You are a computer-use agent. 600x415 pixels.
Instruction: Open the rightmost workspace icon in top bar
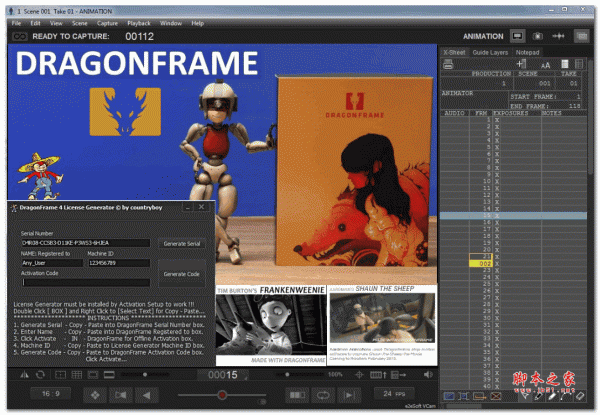click(x=581, y=36)
